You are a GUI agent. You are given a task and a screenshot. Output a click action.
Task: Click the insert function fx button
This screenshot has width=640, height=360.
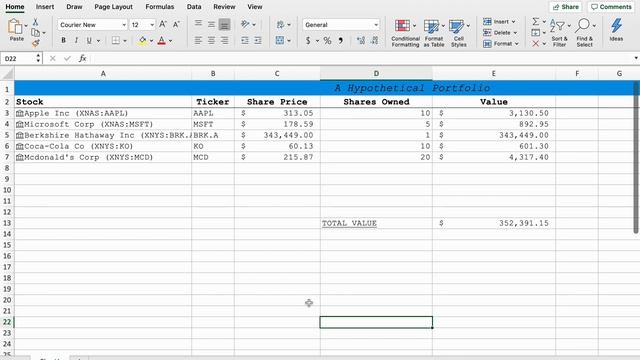click(82, 58)
